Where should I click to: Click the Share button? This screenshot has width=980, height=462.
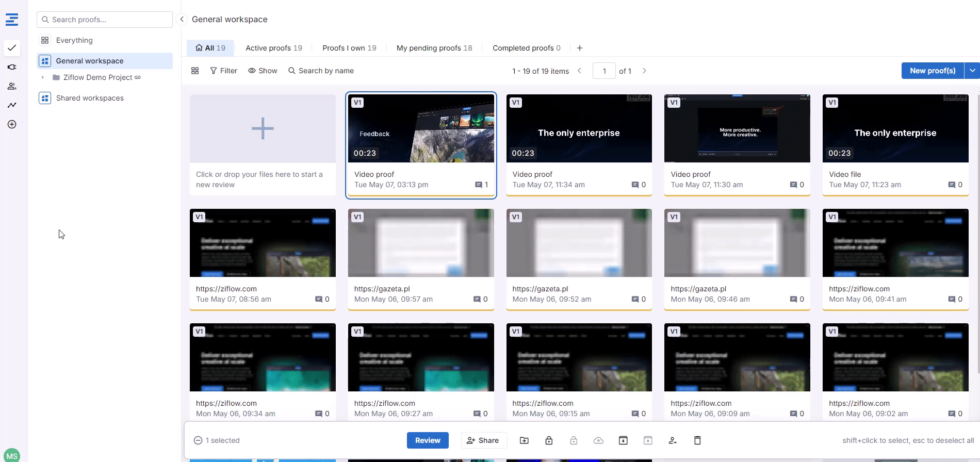pos(483,440)
